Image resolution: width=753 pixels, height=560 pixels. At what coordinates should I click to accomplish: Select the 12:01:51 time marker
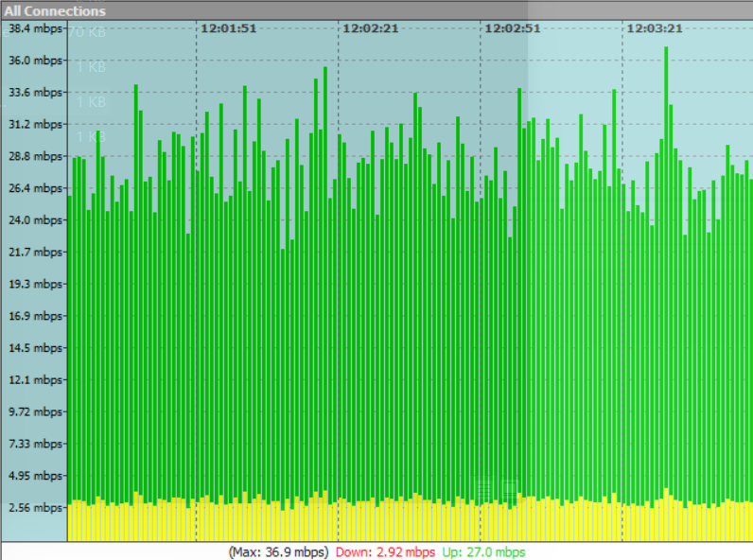[x=229, y=28]
